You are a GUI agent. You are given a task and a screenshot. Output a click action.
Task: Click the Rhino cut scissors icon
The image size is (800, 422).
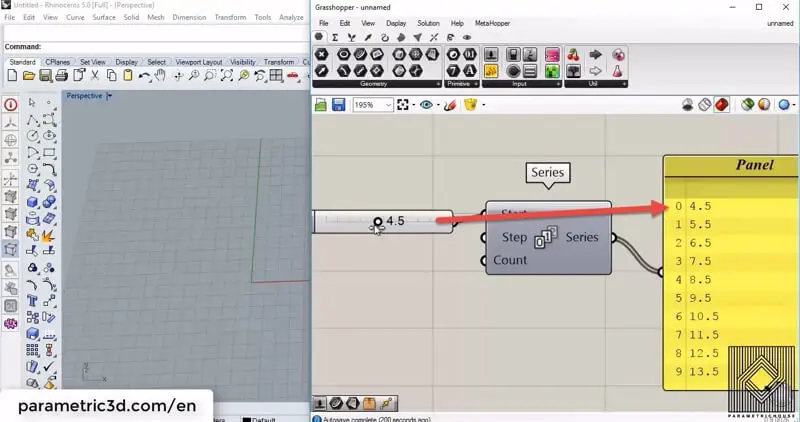pos(96,75)
